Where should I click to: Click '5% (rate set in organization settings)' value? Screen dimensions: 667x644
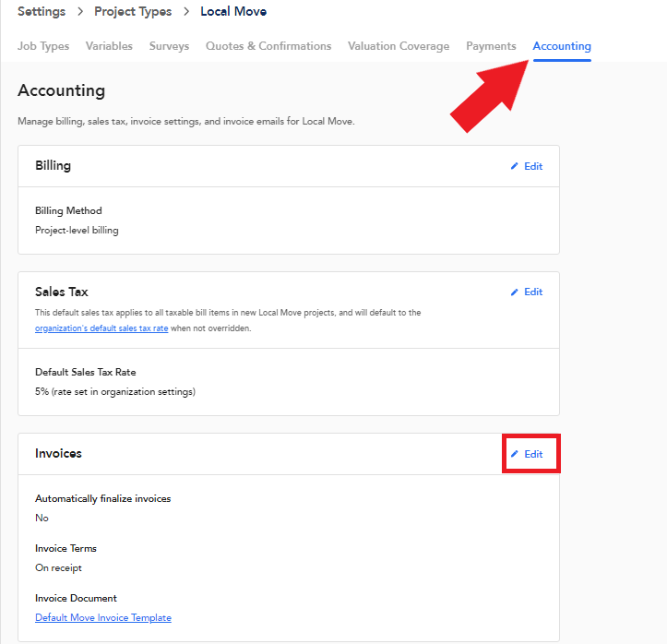point(115,392)
